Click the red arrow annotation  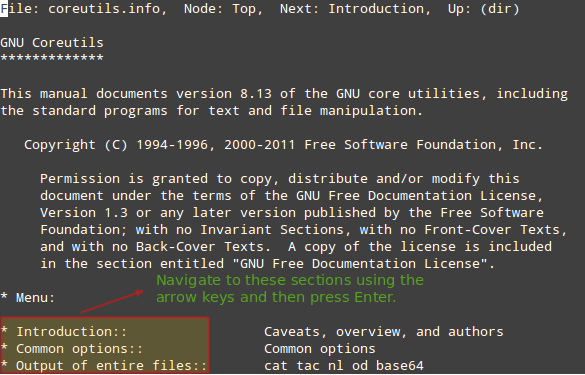pos(112,302)
